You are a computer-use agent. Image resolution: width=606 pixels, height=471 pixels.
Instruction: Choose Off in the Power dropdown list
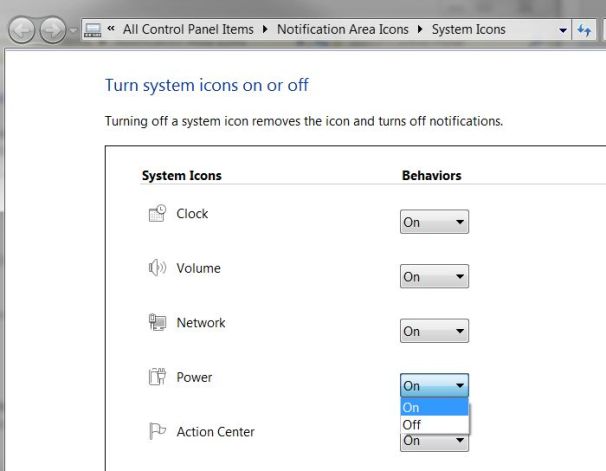point(434,425)
